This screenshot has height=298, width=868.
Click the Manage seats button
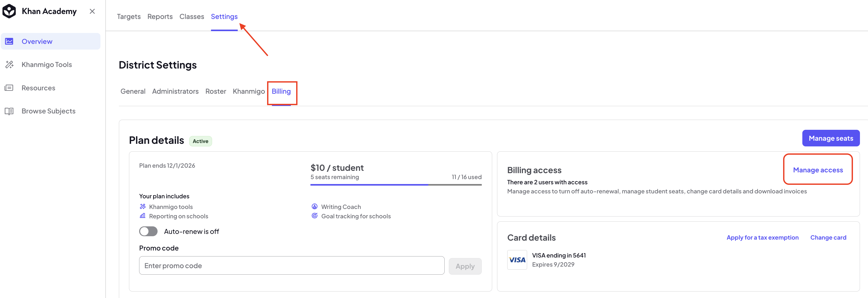(x=831, y=138)
